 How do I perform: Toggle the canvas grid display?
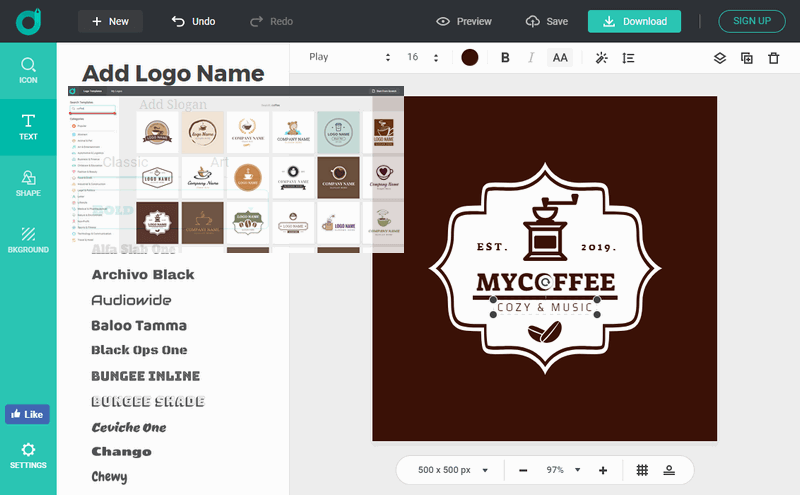pyautogui.click(x=643, y=470)
